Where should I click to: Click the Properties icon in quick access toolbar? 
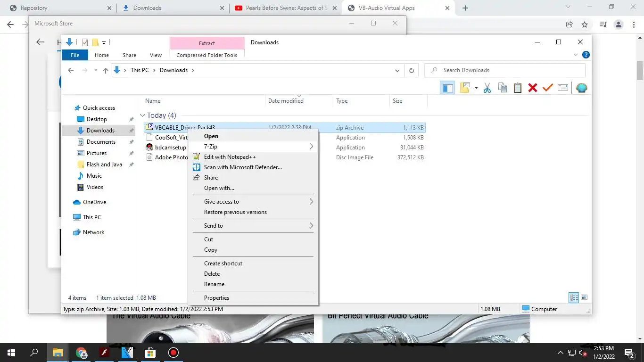85,42
